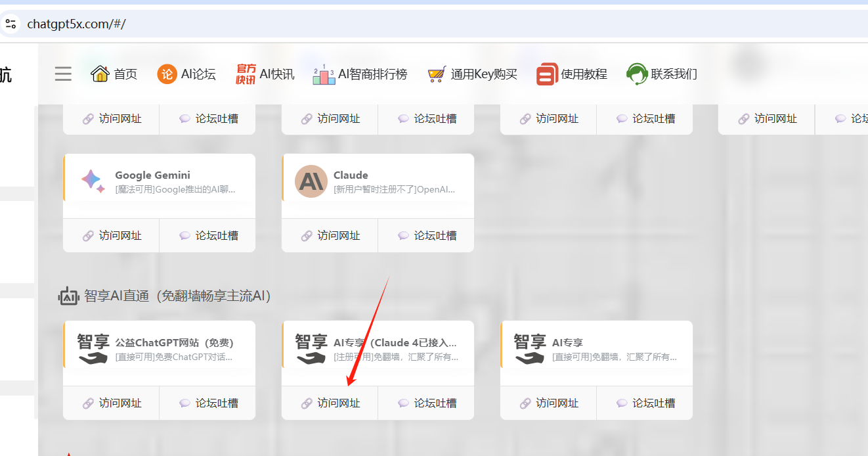868x456 pixels.
Task: Open 论坛吐槽 under the Claude card
Action: pos(426,235)
